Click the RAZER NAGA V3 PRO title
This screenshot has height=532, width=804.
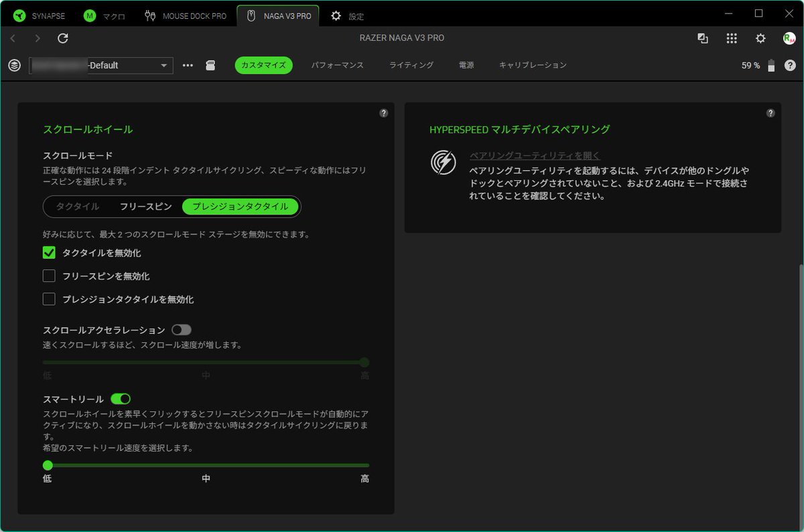(x=402, y=38)
